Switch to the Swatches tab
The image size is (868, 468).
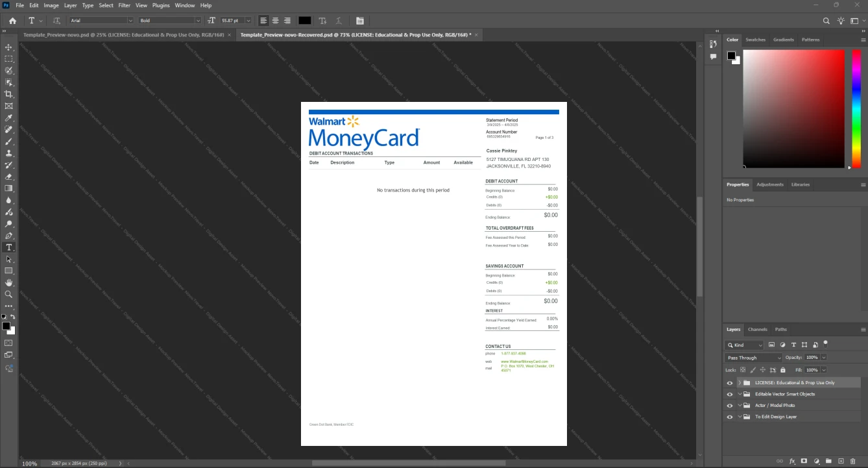(x=755, y=40)
